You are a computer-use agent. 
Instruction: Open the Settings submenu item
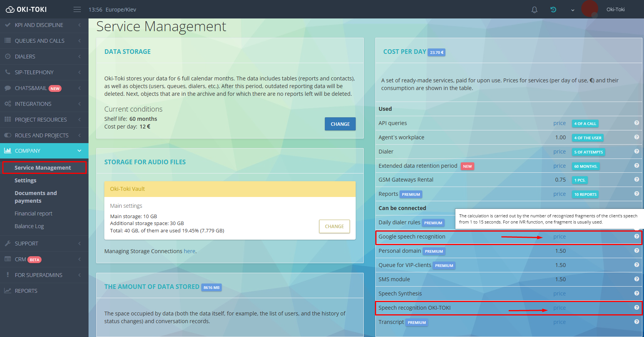click(x=25, y=180)
